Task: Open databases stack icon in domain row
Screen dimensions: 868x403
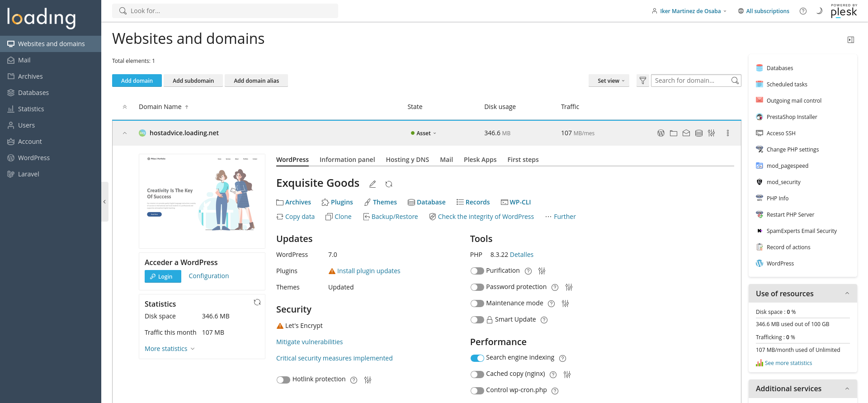Action: [699, 133]
